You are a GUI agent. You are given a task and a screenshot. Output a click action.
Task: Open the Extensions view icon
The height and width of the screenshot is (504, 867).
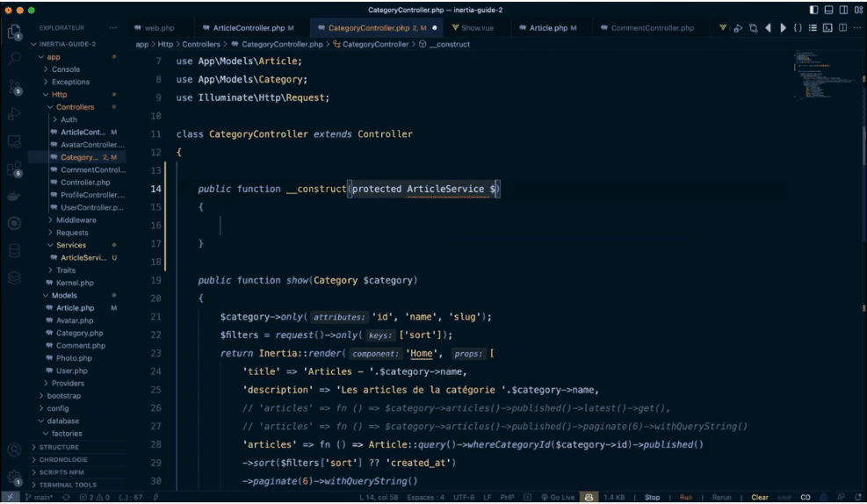click(14, 169)
